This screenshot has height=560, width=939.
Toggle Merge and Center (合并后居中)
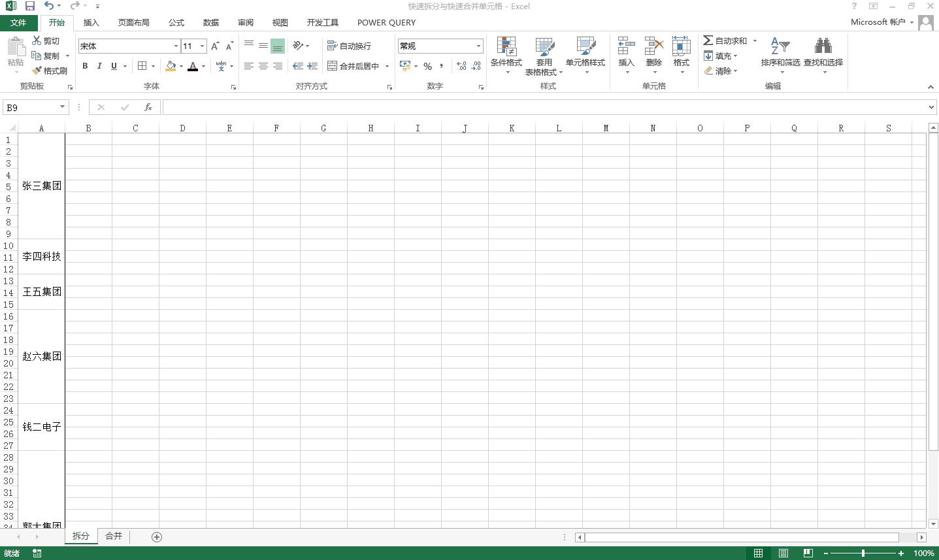point(354,66)
